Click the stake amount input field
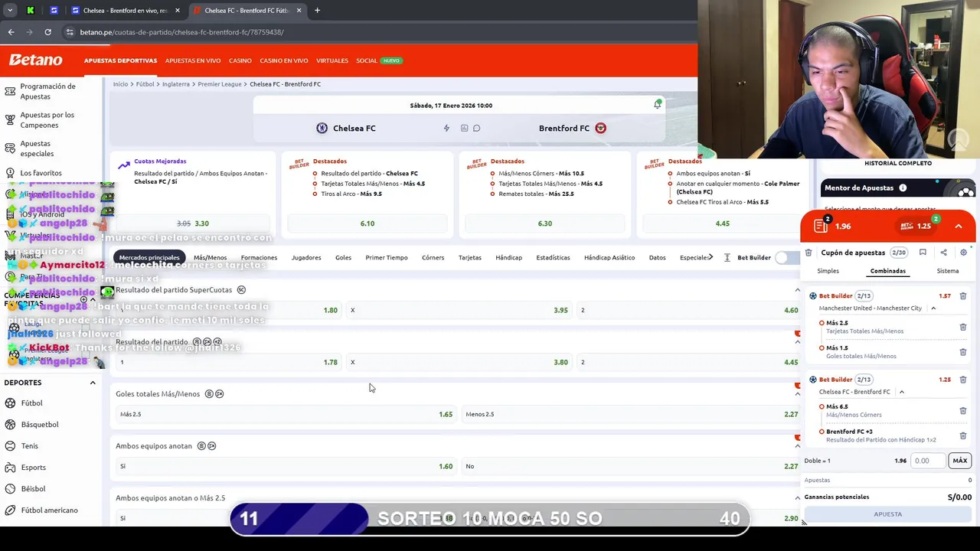This screenshot has width=980, height=551. point(929,461)
